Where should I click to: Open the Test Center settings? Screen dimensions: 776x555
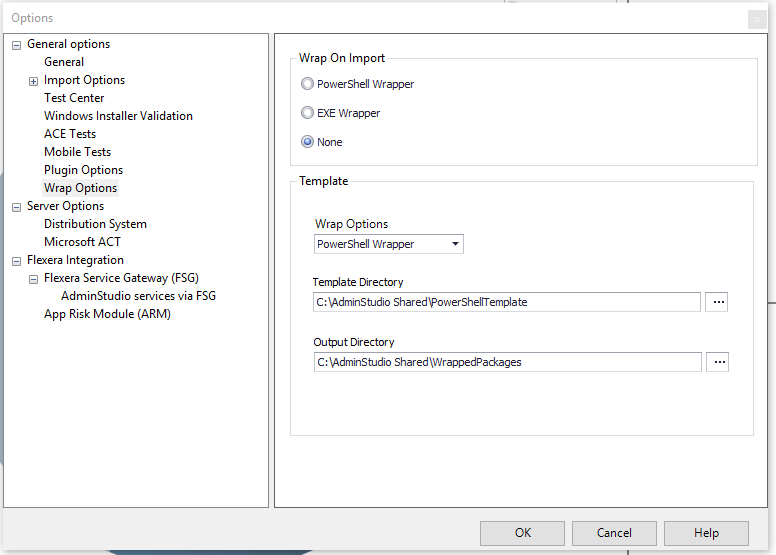[74, 98]
